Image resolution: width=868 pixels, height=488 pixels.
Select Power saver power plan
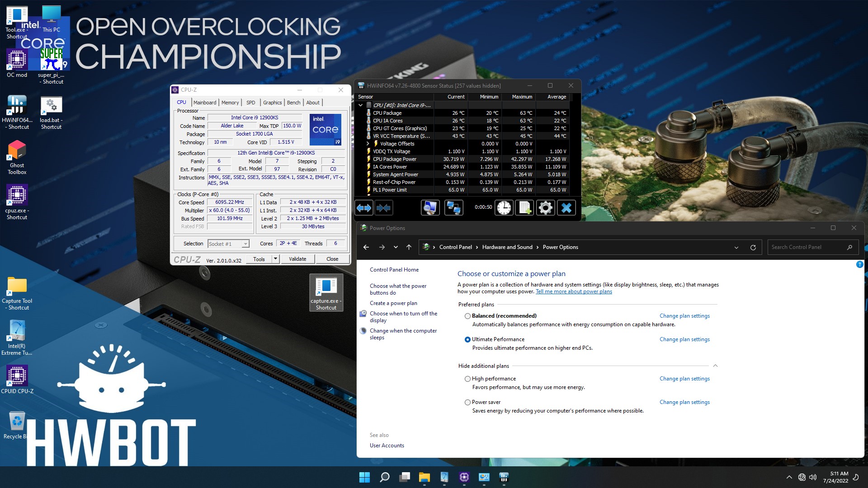[x=467, y=402]
